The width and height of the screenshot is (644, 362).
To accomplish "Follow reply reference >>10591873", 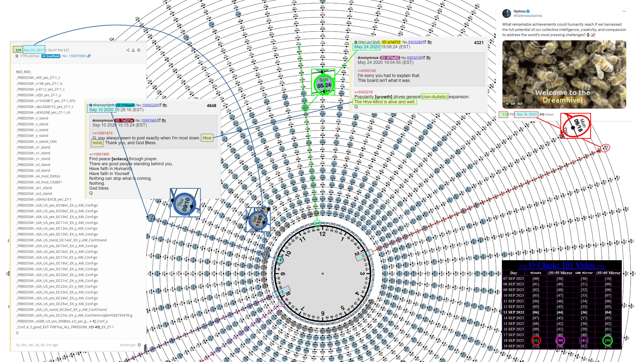I will [x=102, y=133].
